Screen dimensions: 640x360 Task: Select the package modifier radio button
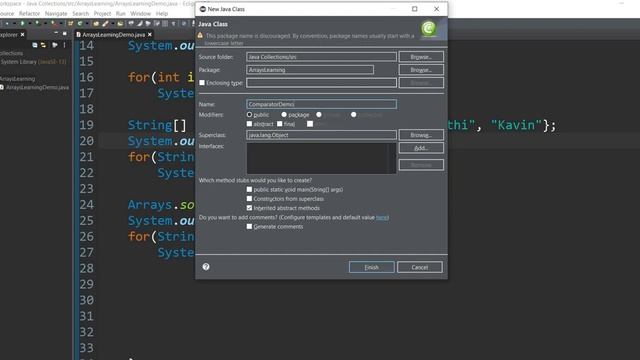284,115
